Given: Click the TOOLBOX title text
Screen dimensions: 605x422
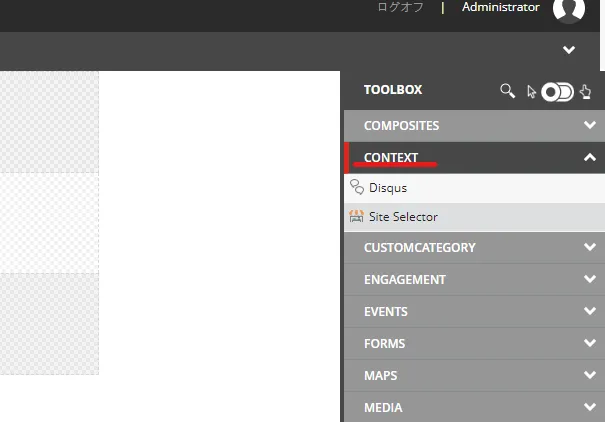Looking at the screenshot, I should [x=393, y=90].
